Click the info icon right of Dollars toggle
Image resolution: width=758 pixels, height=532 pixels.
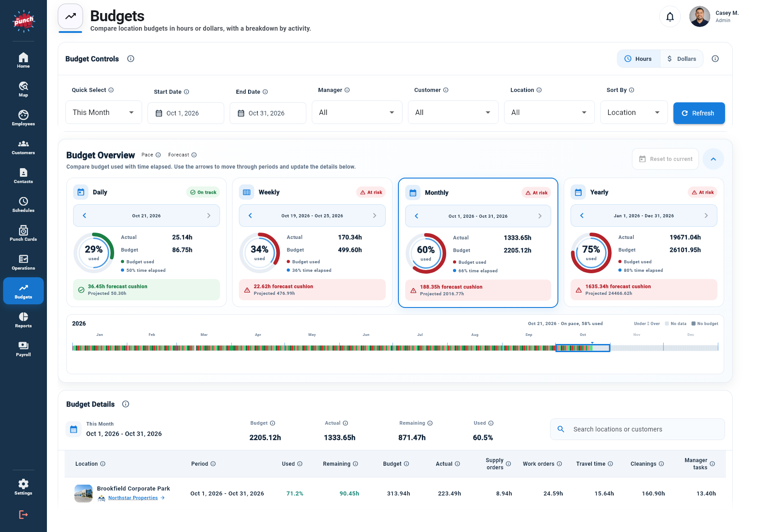coord(715,59)
